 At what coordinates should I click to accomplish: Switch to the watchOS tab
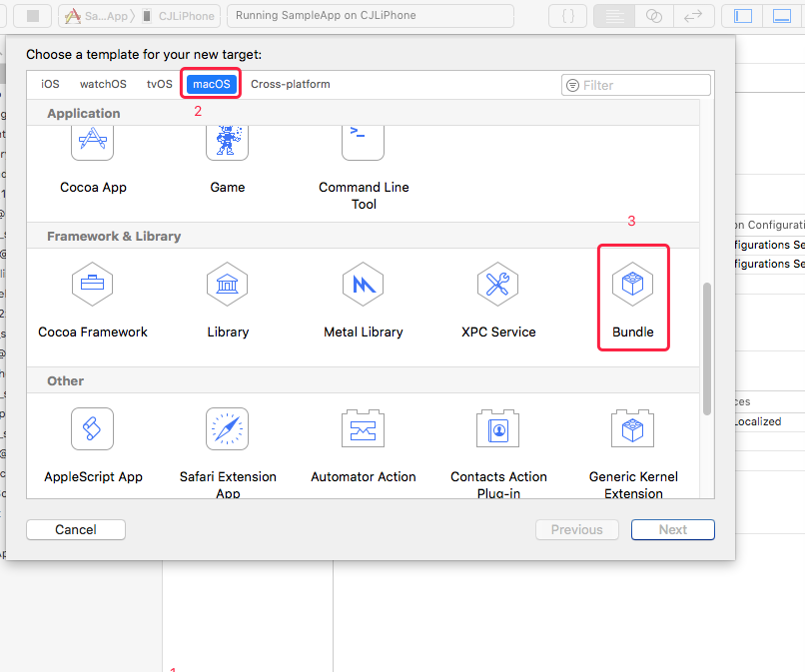tap(103, 84)
